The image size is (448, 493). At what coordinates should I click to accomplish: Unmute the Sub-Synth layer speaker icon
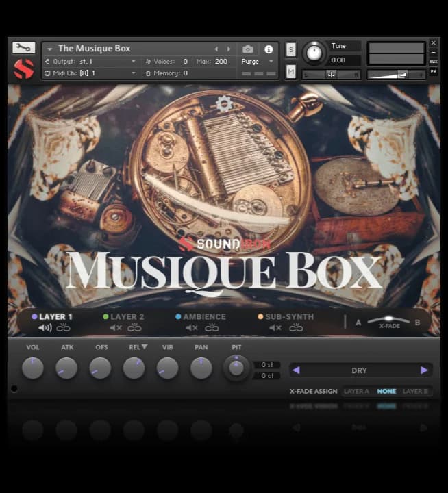pyautogui.click(x=275, y=328)
